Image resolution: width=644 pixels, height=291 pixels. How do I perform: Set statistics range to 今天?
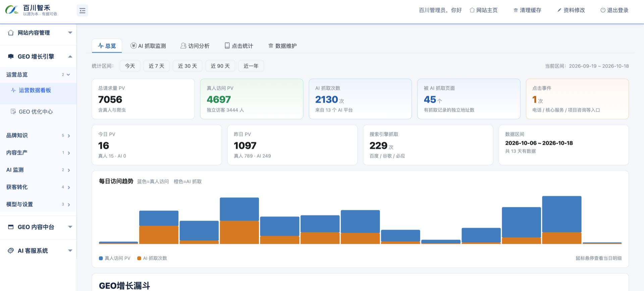tap(130, 66)
